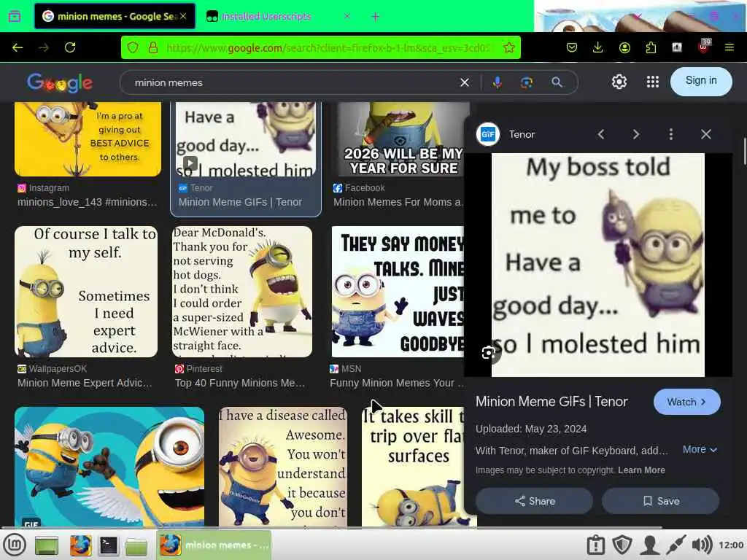Open the 'Of course I talk to myself' thumbnail

[x=86, y=292]
